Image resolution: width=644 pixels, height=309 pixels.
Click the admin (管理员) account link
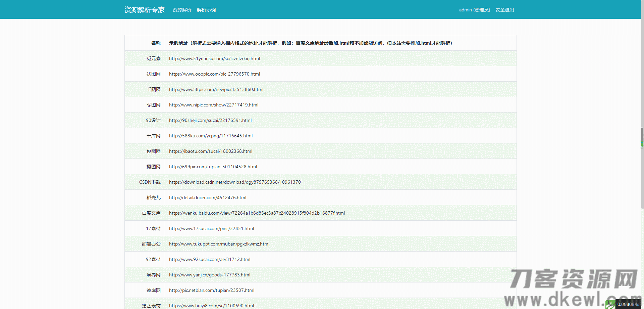474,10
